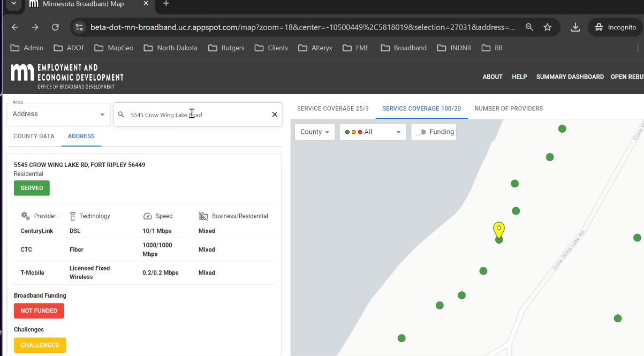Screen dimensions: 644x356
Task: Toggle the Funding switch on map
Action: 421,132
